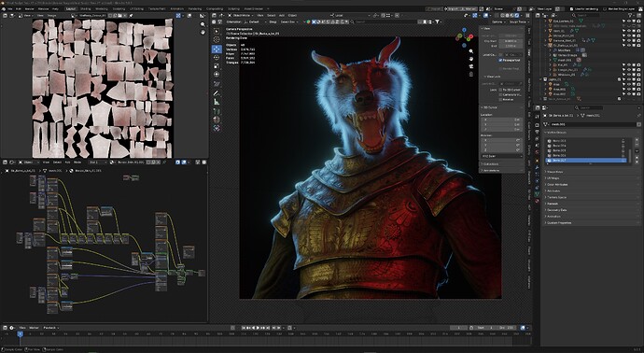Select the Transform tool in viewport toolbar

tap(217, 75)
